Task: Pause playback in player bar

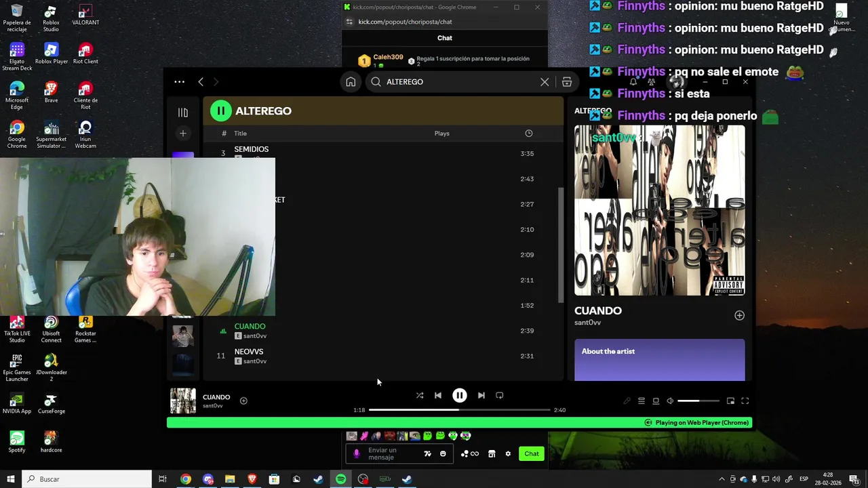Action: point(460,395)
